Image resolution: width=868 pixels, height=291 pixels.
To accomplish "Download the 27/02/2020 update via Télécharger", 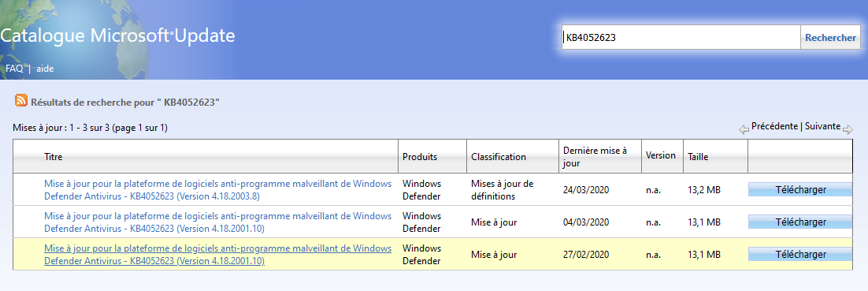I will pos(800,255).
